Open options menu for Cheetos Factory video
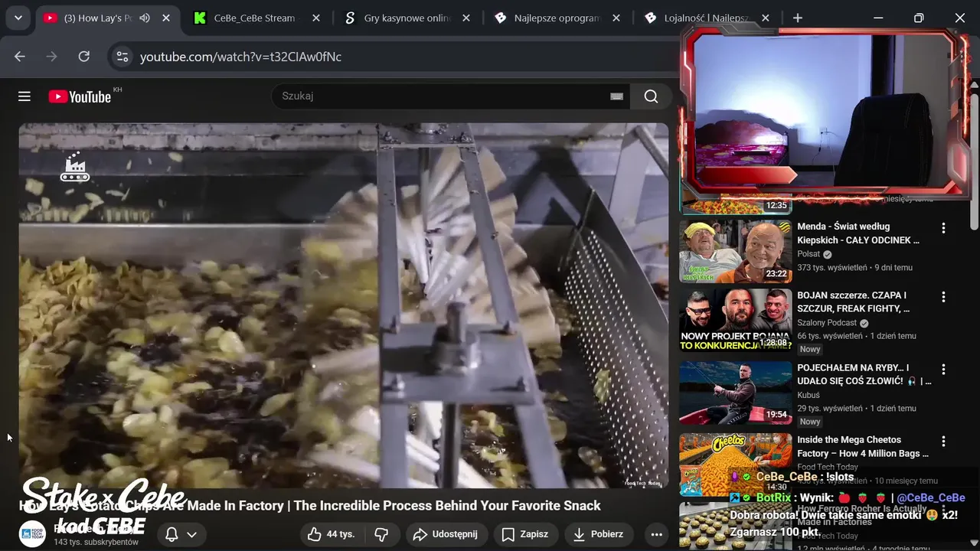This screenshot has width=980, height=551. point(943,442)
